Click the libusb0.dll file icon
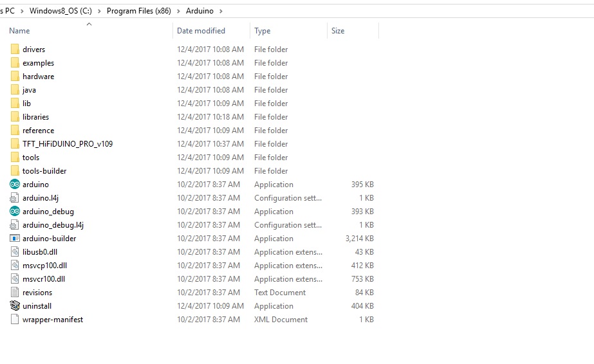This screenshot has height=364, width=594. 15,252
